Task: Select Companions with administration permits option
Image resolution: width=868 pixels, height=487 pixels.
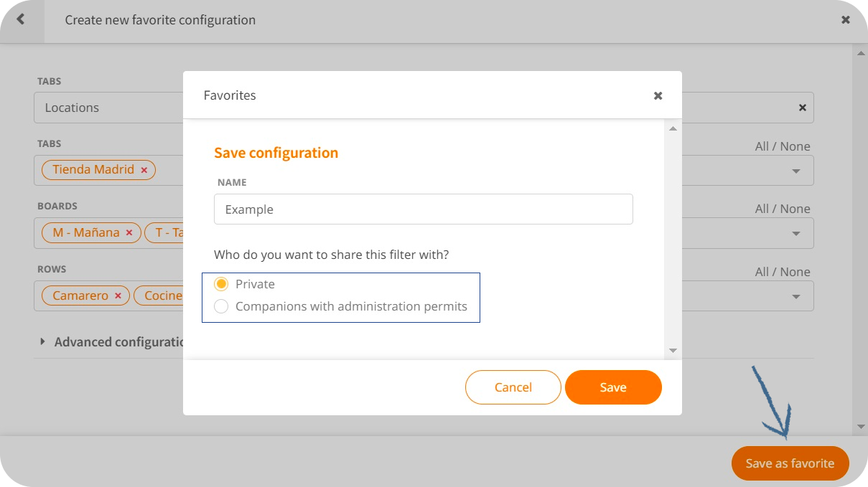Action: [x=222, y=306]
